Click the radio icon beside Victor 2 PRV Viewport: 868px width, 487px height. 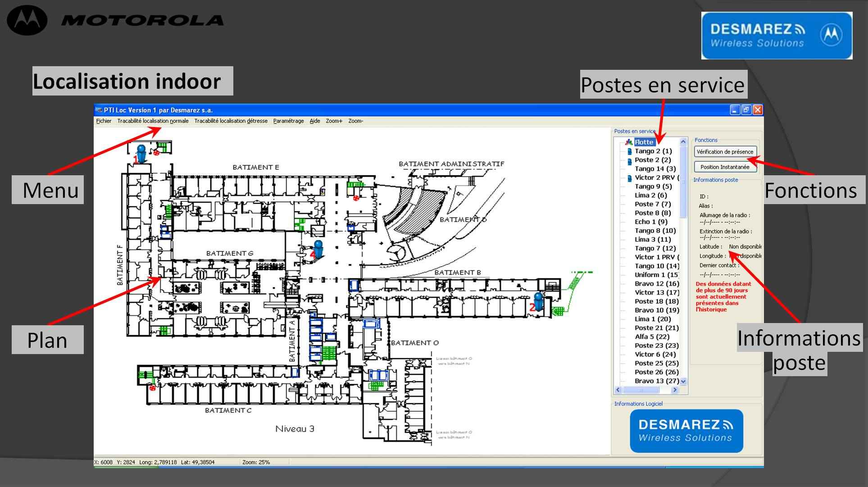point(630,178)
